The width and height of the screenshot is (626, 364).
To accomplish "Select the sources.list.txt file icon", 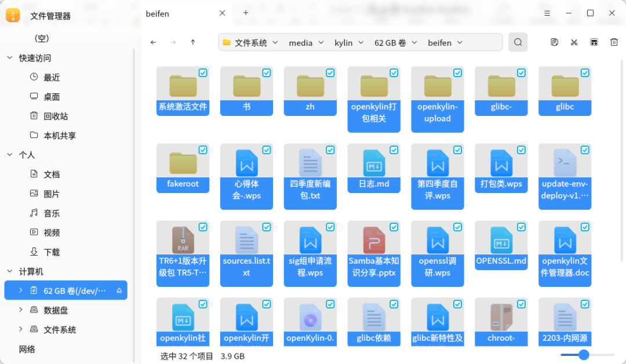I will (x=246, y=240).
